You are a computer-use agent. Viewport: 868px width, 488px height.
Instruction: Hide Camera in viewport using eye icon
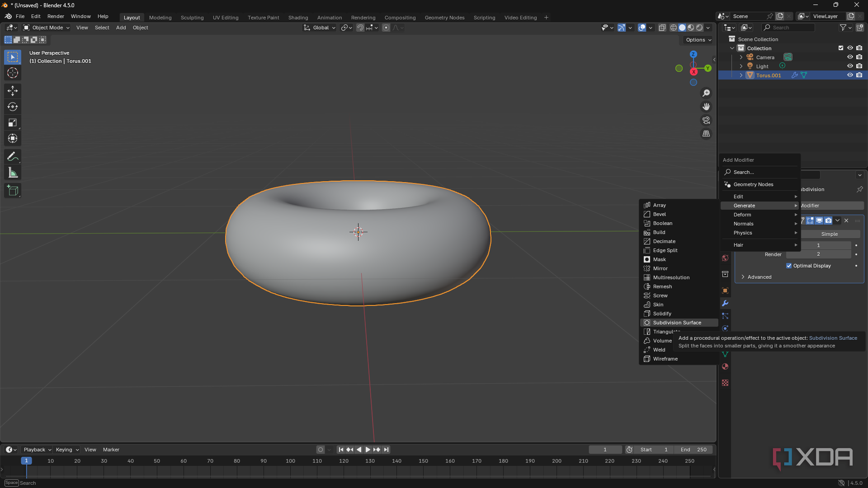click(850, 57)
